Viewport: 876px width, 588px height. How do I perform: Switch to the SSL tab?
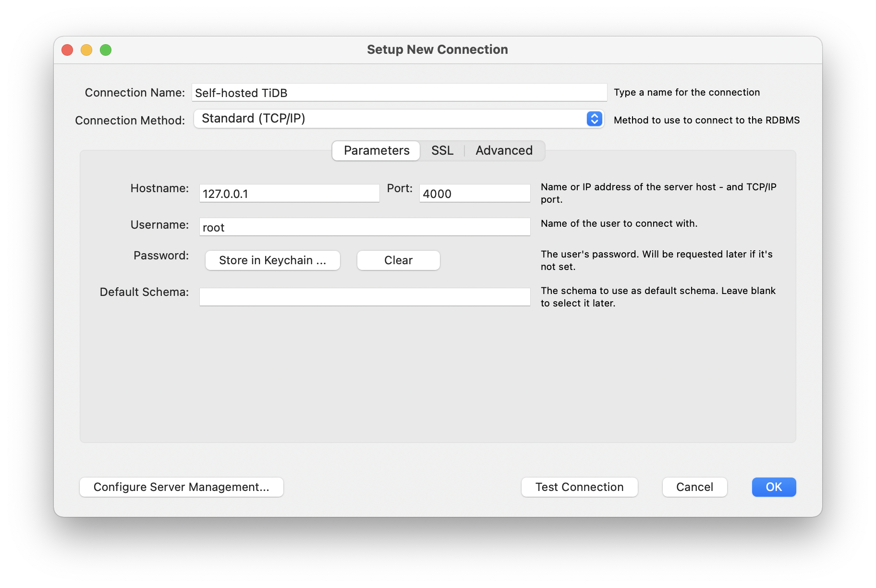441,150
